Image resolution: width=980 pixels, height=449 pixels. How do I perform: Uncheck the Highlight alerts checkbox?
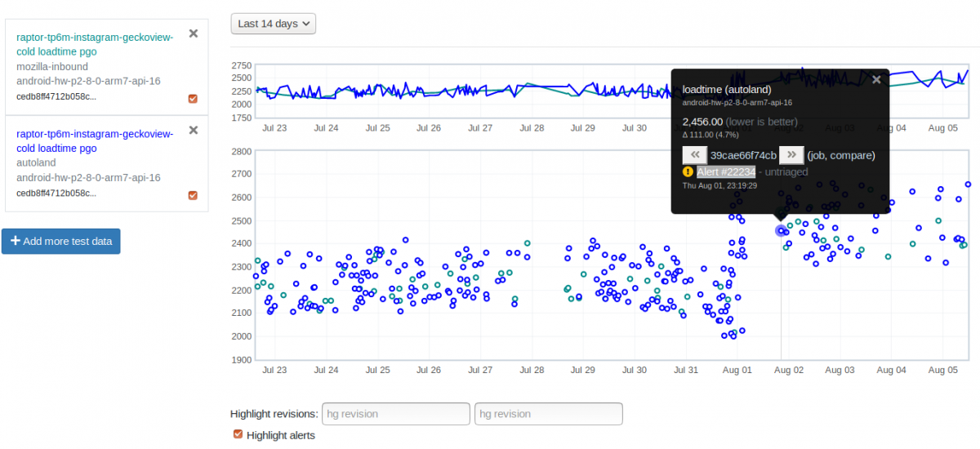(x=238, y=434)
